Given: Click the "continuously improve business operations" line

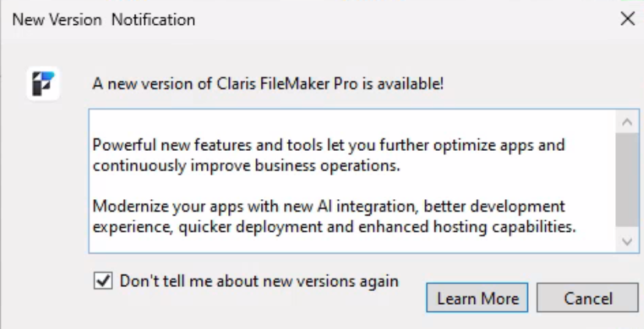Looking at the screenshot, I should coord(246,166).
